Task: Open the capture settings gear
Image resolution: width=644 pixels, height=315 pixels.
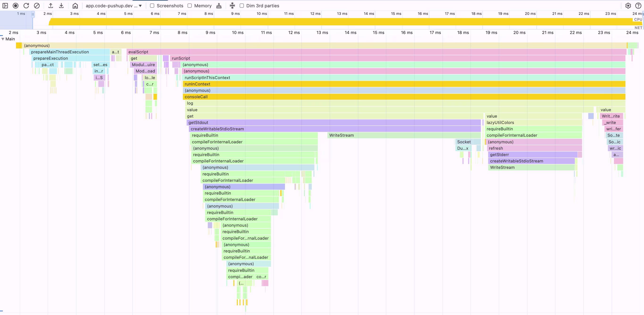Action: coord(628,5)
